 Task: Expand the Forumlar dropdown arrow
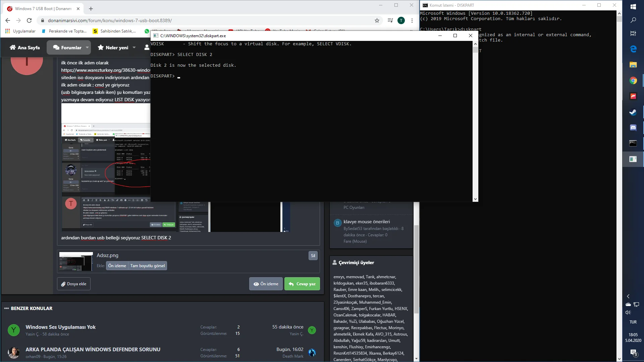(x=87, y=48)
